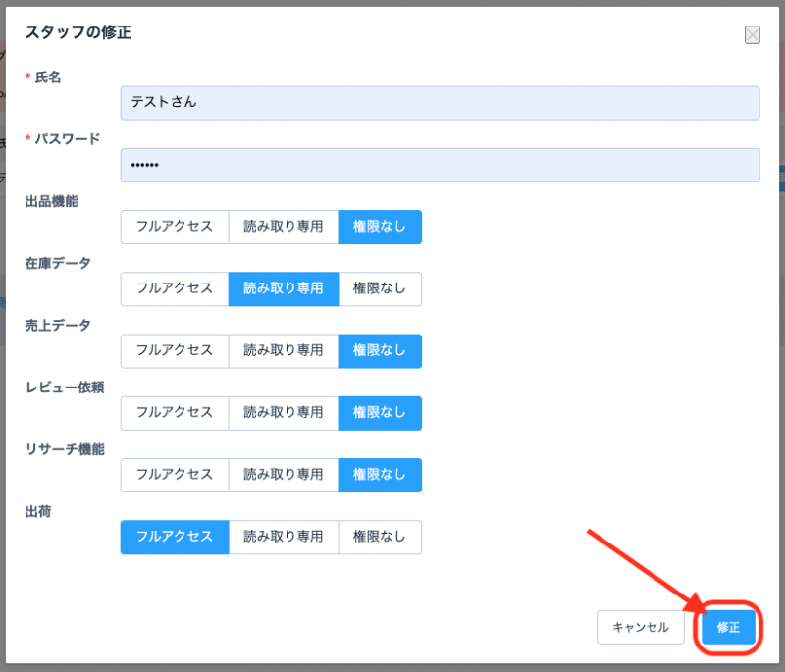The width and height of the screenshot is (785, 672).
Task: Select 権限なし for 出品機能
Action: (x=380, y=228)
